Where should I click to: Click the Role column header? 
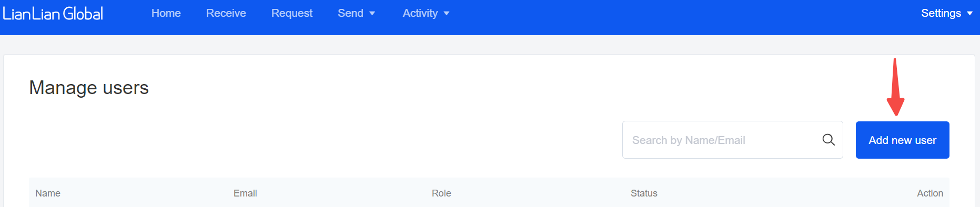(x=441, y=193)
